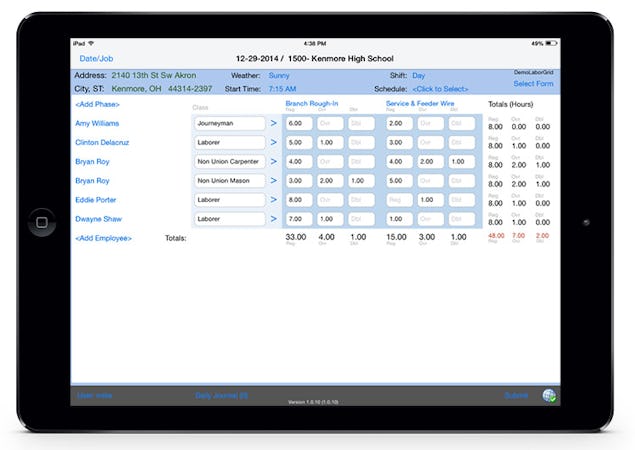Edit Non Union Carpenter's Service double 1.00 field
635x450 pixels.
click(x=462, y=161)
